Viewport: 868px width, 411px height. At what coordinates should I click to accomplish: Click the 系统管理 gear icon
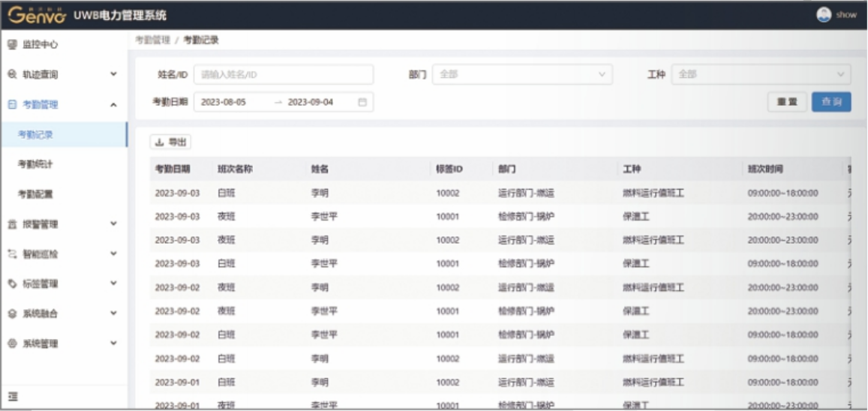coord(12,343)
